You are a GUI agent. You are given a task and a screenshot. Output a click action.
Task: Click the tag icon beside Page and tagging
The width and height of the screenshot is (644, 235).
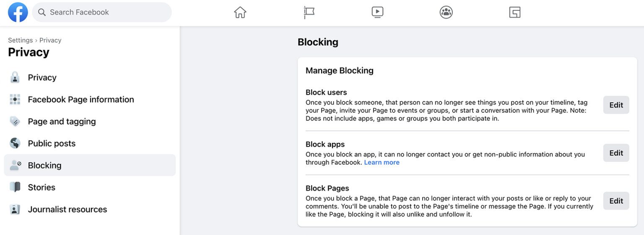[15, 121]
